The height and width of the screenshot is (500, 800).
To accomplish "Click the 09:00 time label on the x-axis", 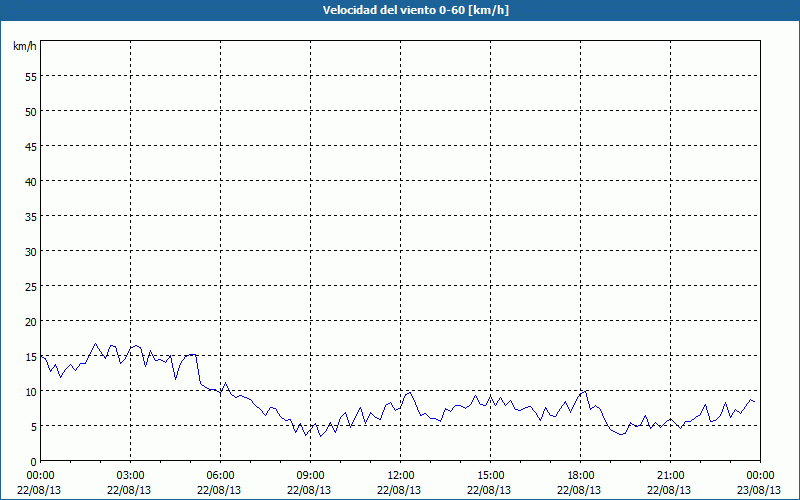I will 310,476.
